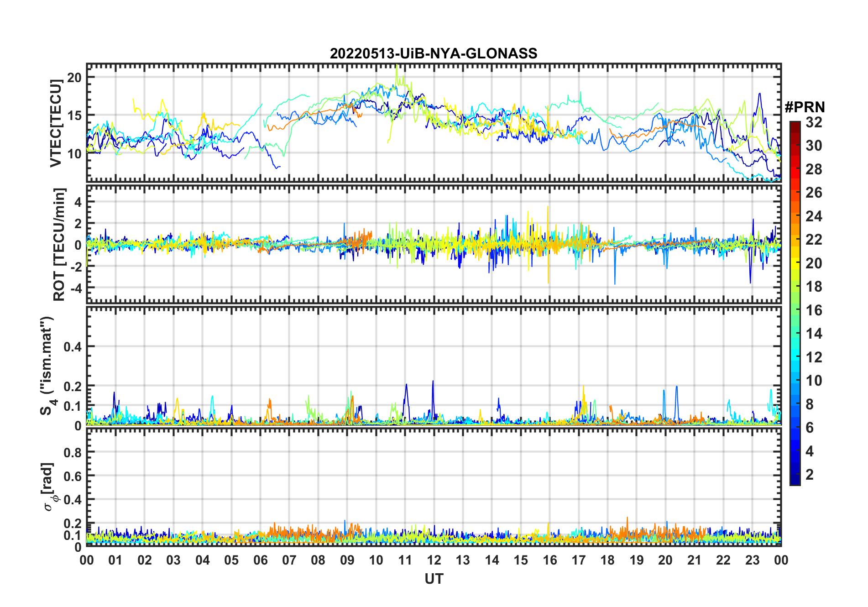Click the PRN color scale bar
Image resolution: width=868 pixels, height=607 pixels.
(x=795, y=303)
